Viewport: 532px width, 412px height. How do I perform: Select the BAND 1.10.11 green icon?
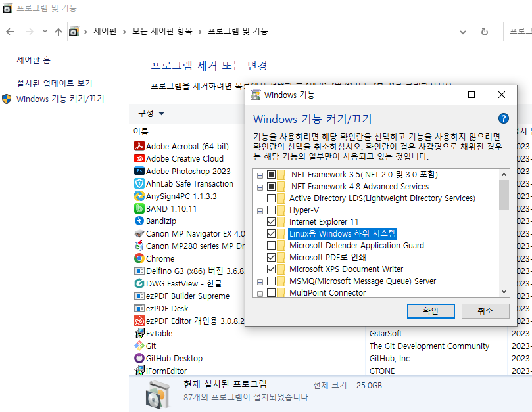click(139, 208)
